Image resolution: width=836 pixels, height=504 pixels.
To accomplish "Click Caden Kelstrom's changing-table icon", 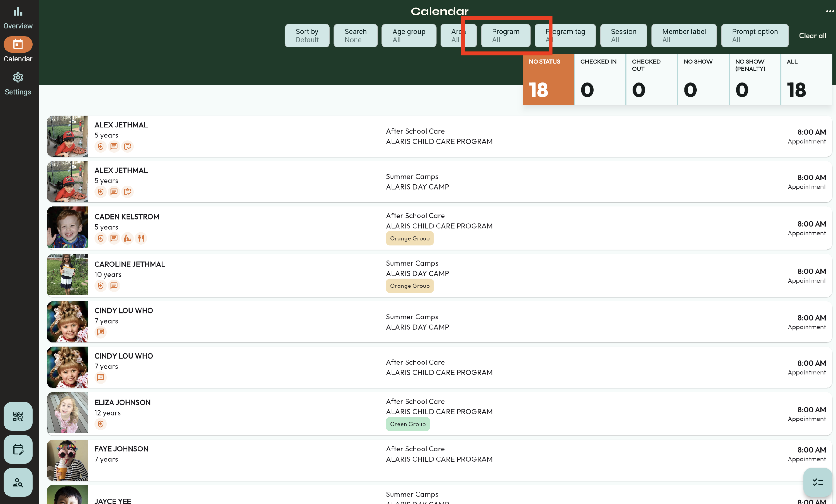I will (x=127, y=238).
